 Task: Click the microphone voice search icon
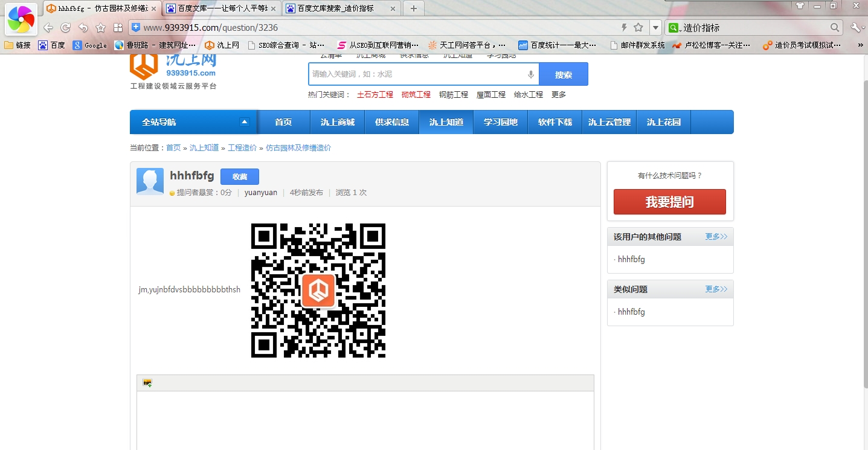pos(531,74)
